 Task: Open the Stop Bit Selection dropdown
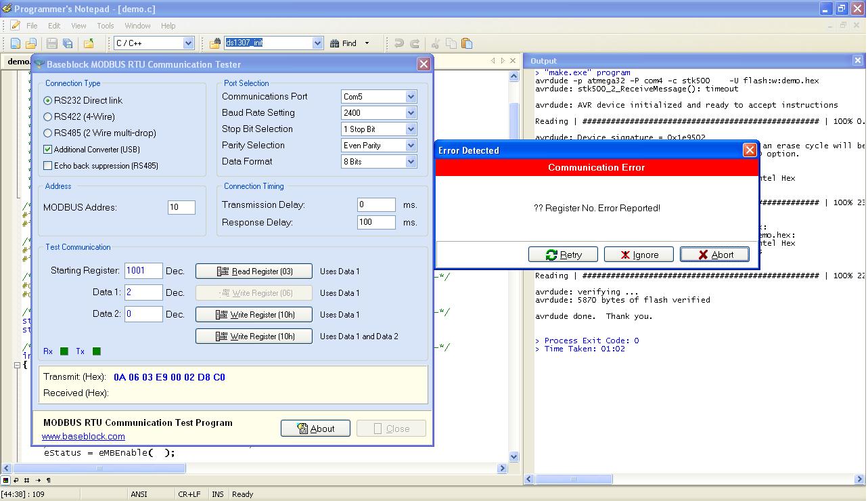tap(410, 129)
